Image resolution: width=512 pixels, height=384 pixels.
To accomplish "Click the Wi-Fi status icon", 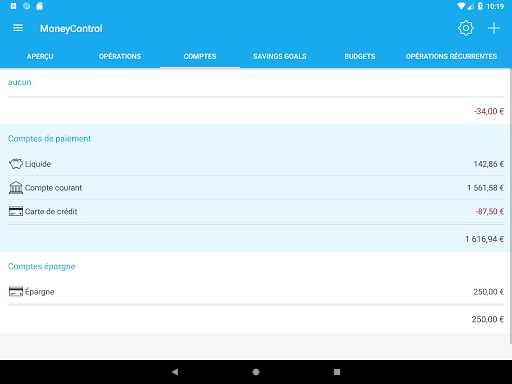I will pyautogui.click(x=461, y=6).
